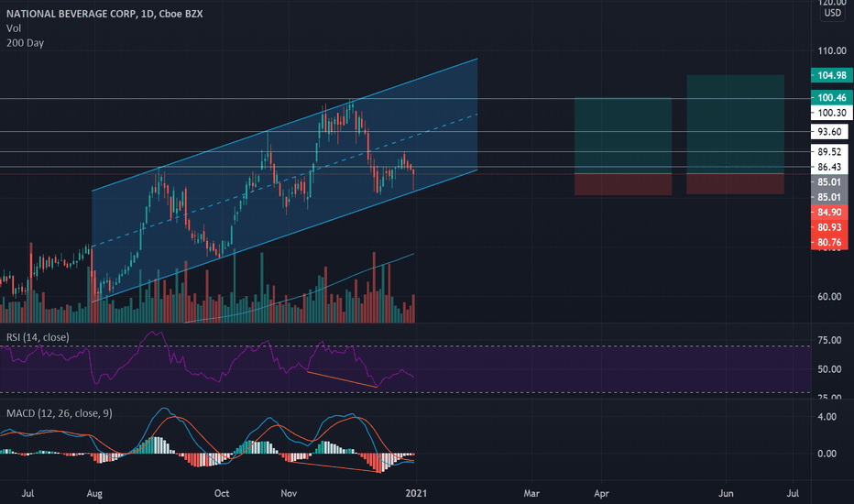Click the 2021 label on time axis
The width and height of the screenshot is (854, 504).
point(416,493)
